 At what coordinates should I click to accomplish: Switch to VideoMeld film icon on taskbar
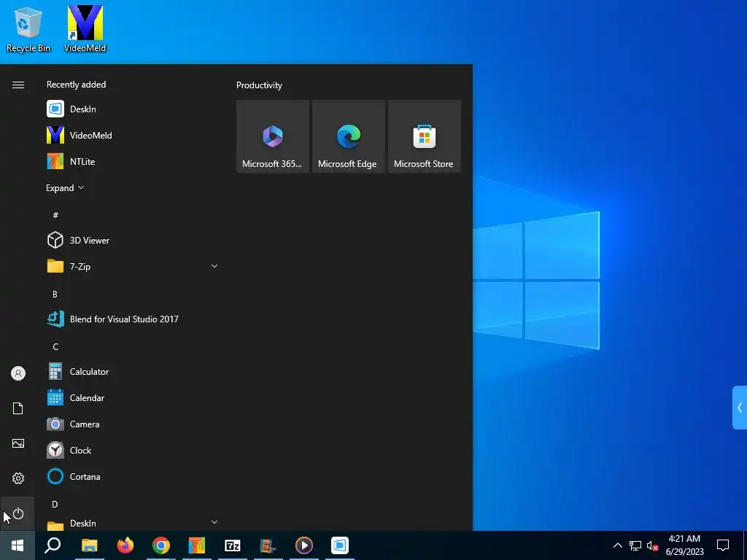click(268, 545)
